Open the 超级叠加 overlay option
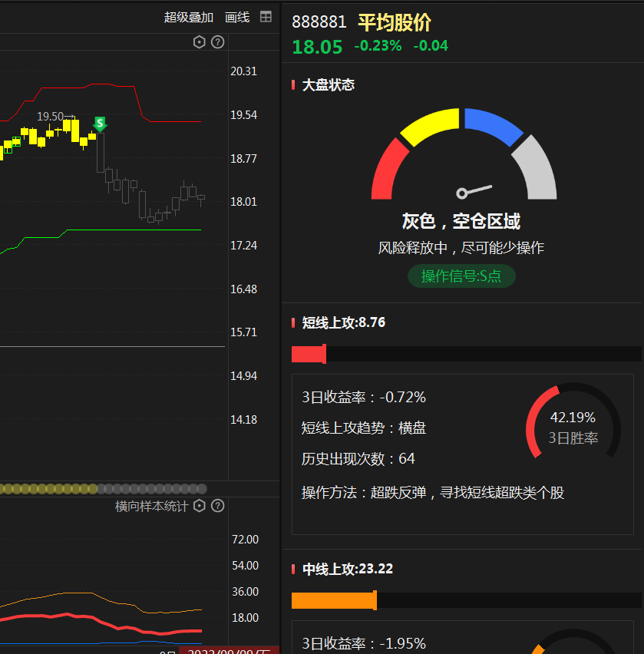644x654 pixels. tap(189, 17)
